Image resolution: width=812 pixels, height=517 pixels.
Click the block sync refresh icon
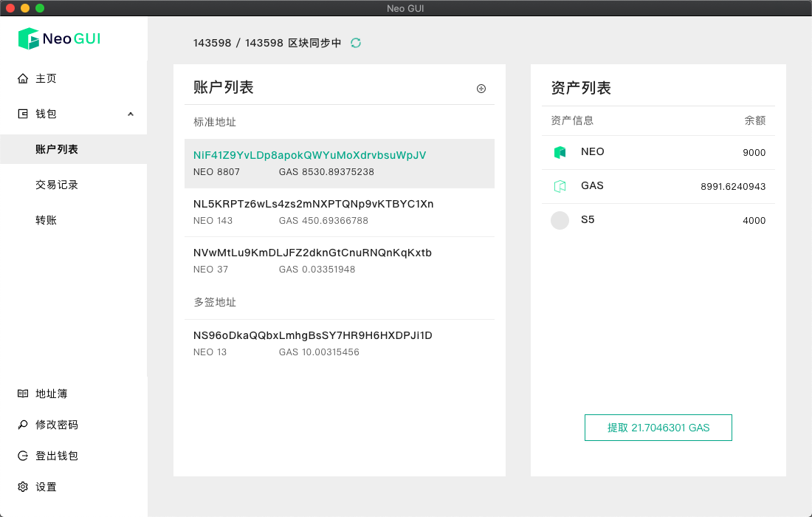pyautogui.click(x=356, y=43)
